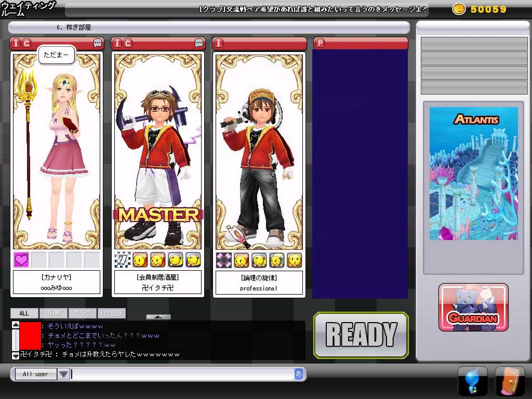532x399 pixels.
Task: Switch to the クラブ chat tab
Action: click(83, 313)
